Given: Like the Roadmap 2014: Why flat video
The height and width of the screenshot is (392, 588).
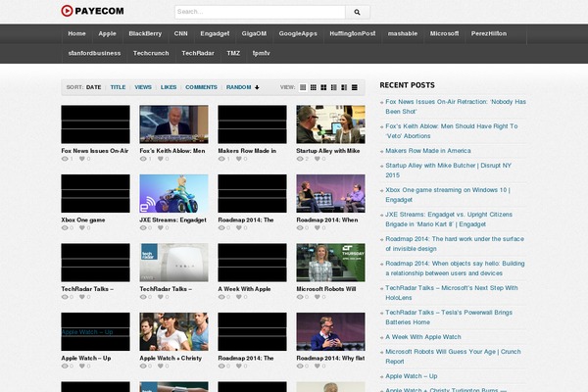Looking at the screenshot, I should (317, 366).
